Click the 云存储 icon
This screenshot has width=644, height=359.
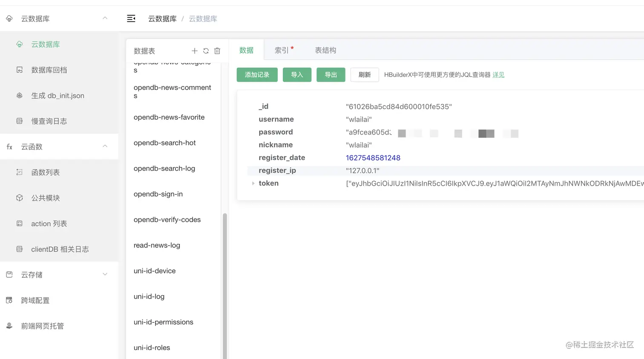(9, 275)
